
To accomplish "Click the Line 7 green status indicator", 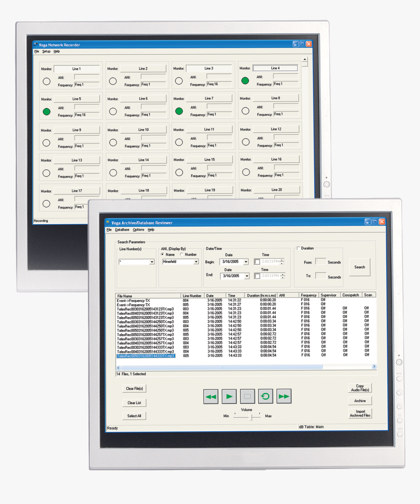I will tap(179, 111).
